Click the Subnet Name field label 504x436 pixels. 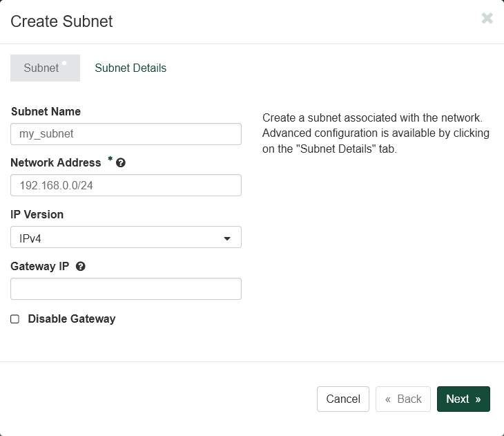(x=46, y=111)
